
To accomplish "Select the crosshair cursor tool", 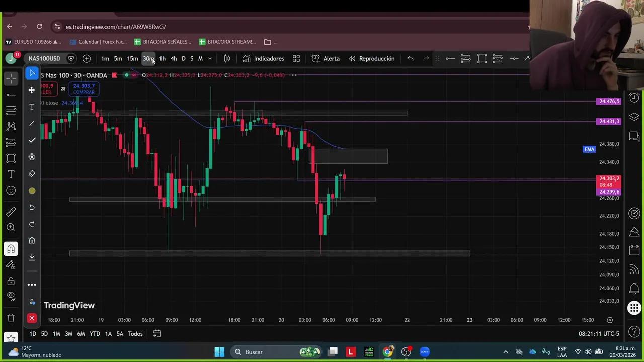I will [x=11, y=78].
